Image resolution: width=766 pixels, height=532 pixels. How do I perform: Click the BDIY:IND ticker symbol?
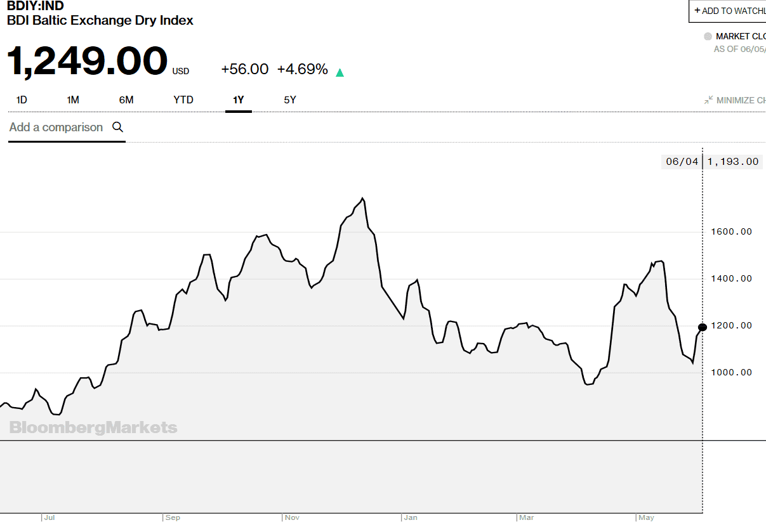click(36, 6)
